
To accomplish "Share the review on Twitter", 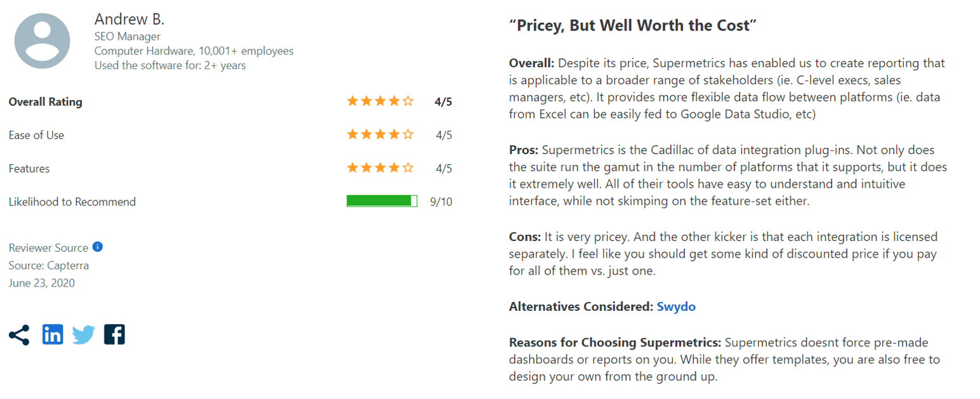I will (x=83, y=334).
